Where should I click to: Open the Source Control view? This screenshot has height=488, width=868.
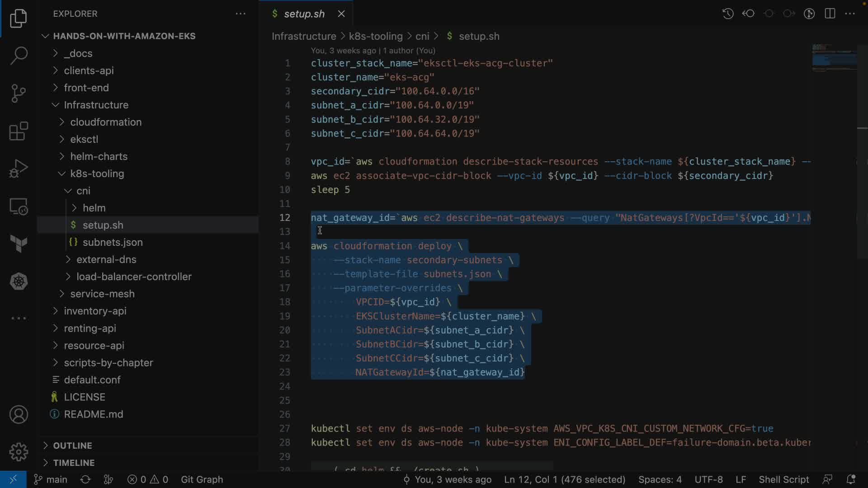pos(19,94)
